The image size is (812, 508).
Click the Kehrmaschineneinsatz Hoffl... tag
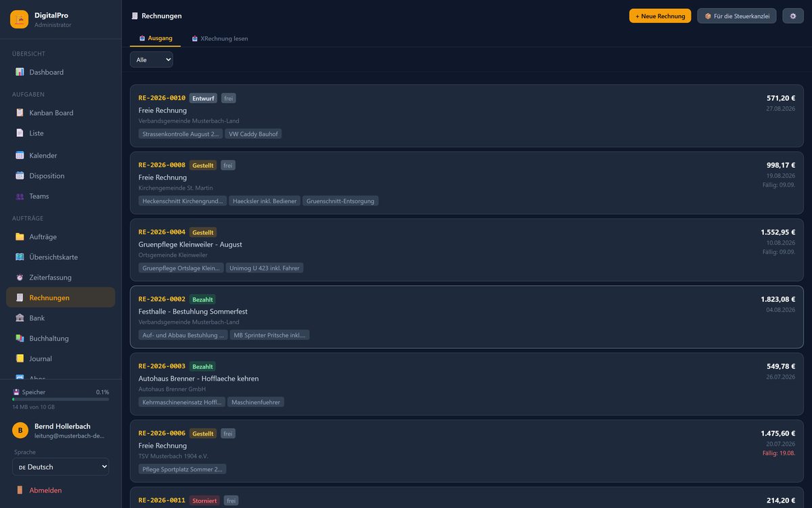[x=182, y=402]
